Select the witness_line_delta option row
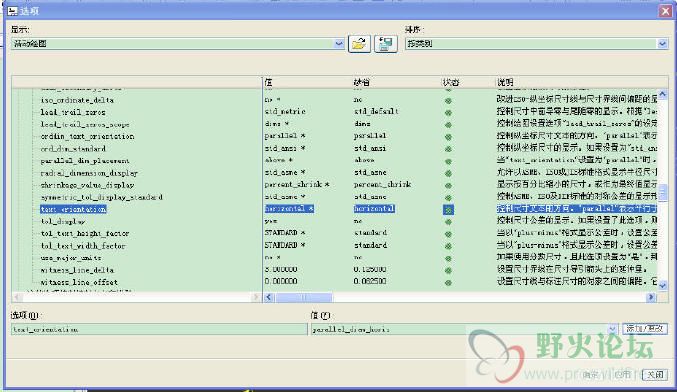The image size is (677, 392). point(77,270)
